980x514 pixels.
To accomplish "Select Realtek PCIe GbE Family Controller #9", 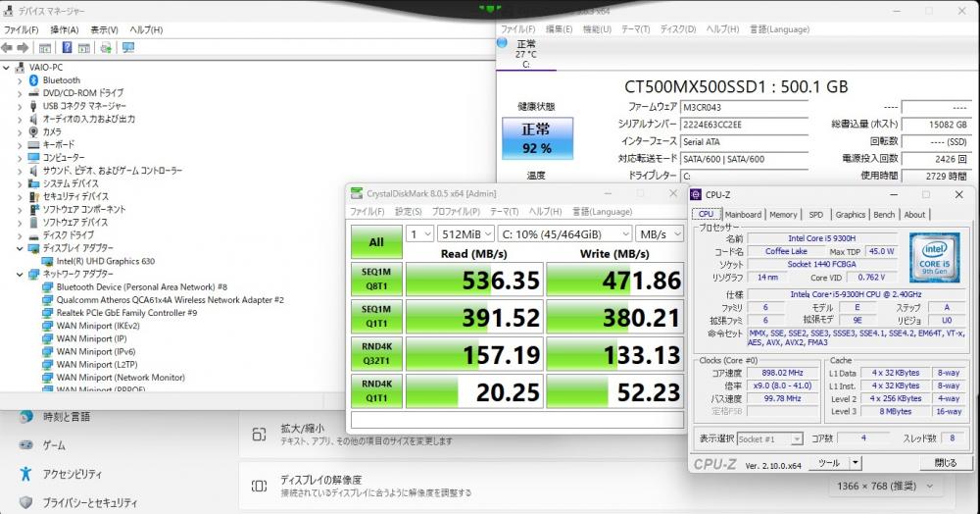I will pos(126,313).
